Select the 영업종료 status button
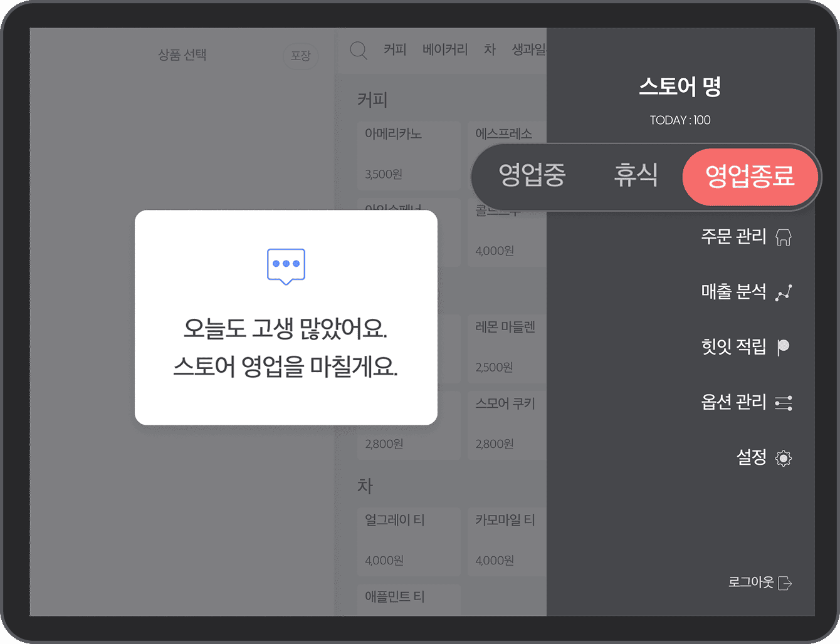 tap(750, 177)
